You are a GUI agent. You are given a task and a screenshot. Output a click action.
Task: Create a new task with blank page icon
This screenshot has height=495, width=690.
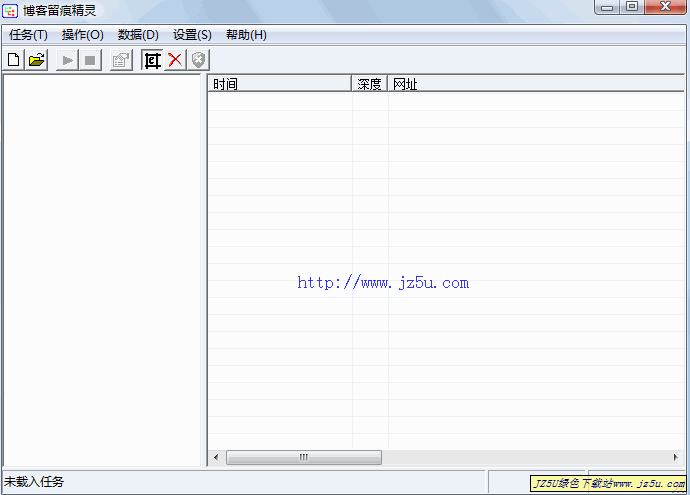(x=14, y=60)
